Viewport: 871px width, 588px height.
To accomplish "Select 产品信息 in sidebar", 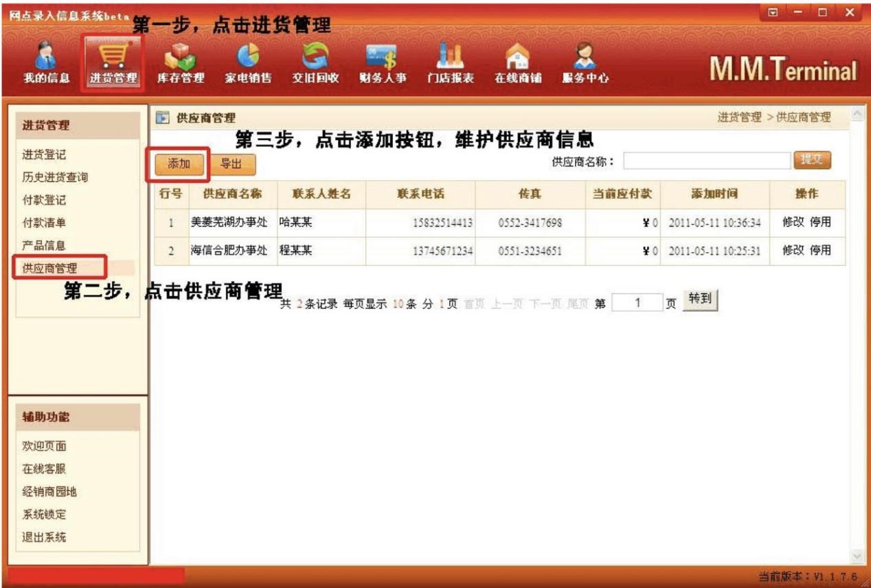I will (45, 245).
